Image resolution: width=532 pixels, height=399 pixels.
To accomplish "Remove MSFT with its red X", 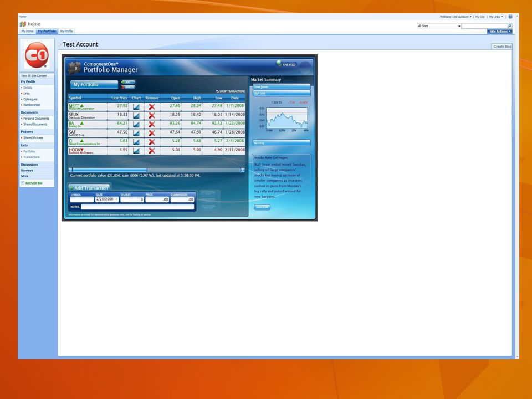I will [x=152, y=107].
